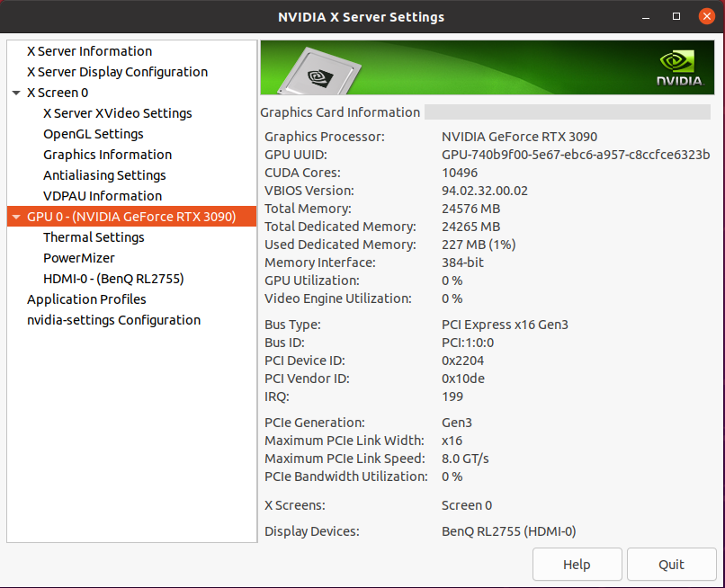The image size is (725, 588).
Task: Click Graphics Processor value NVIDIA GeForce RTX 3090
Action: [519, 137]
